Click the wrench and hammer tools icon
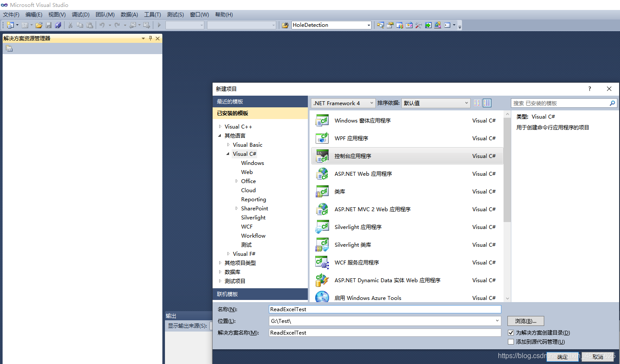This screenshot has height=364, width=620. [x=418, y=25]
